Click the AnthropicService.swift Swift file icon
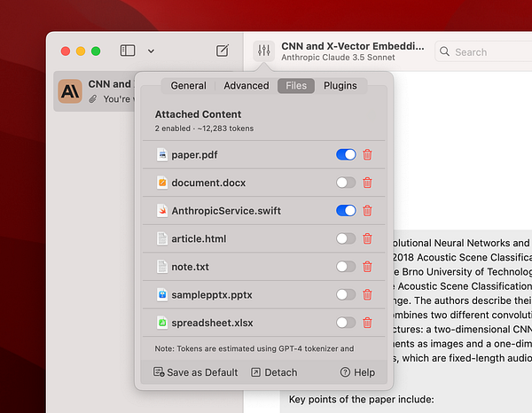 [x=162, y=211]
